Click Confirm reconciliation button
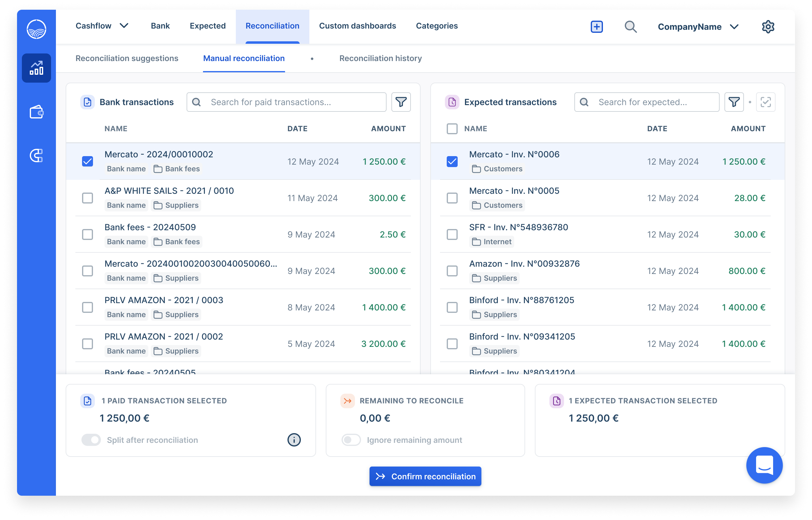Image resolution: width=812 pixels, height=520 pixels. click(x=425, y=476)
